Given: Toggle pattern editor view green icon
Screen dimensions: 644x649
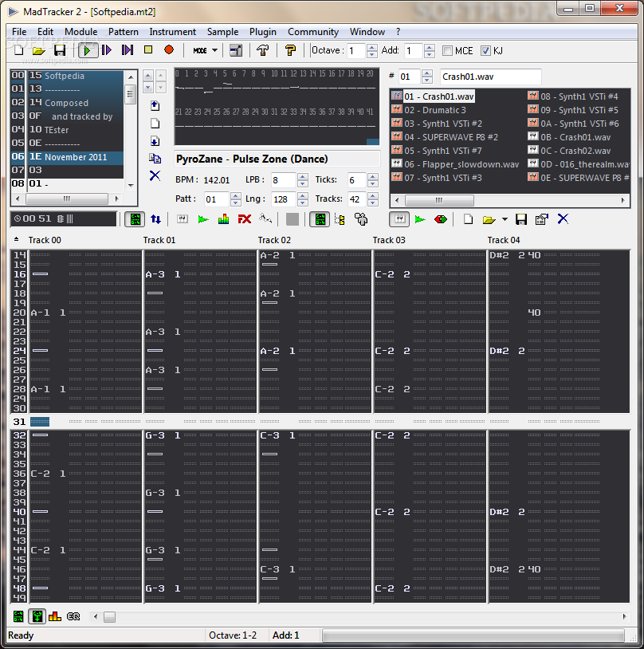Looking at the screenshot, I should click(x=135, y=219).
